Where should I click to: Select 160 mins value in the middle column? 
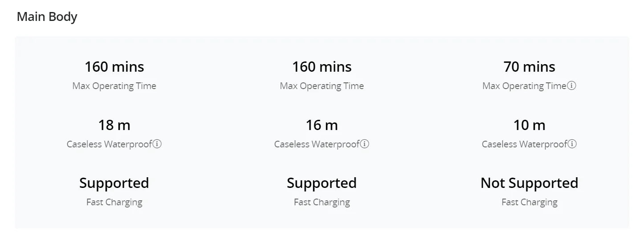[x=322, y=67]
